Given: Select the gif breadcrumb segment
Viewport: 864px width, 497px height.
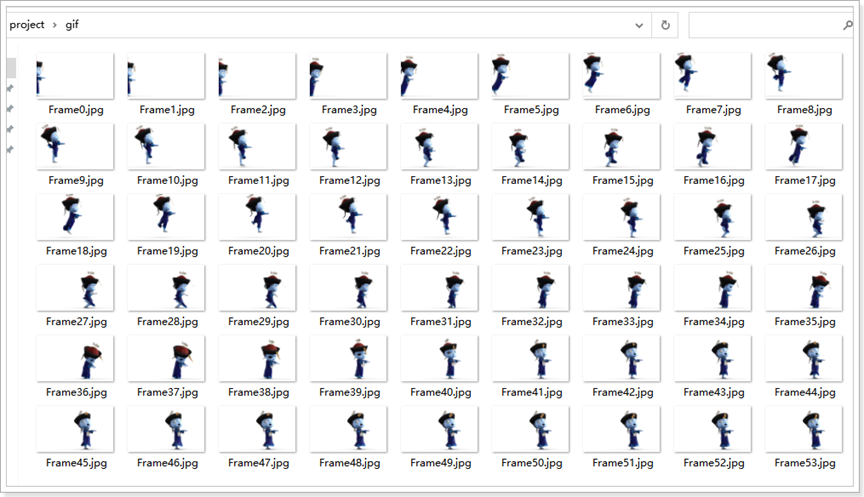Looking at the screenshot, I should tap(72, 25).
